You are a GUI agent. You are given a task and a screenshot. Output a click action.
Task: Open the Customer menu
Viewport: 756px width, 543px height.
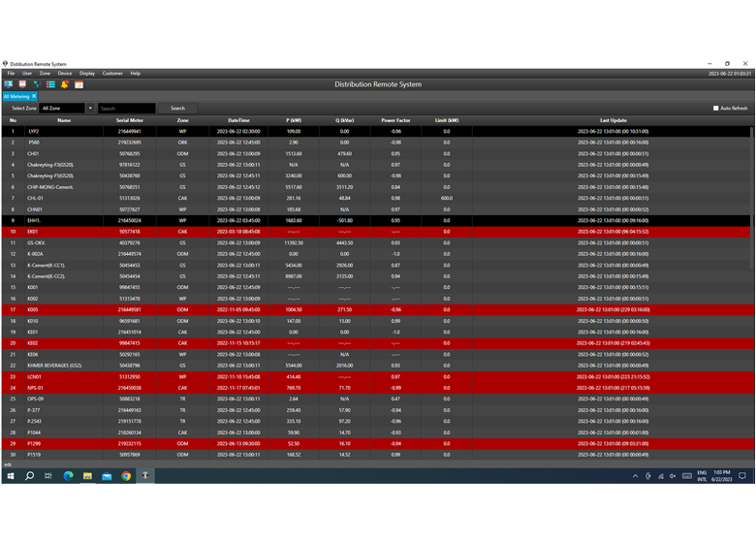pyautogui.click(x=112, y=74)
